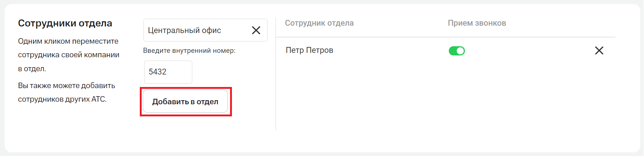644x156 pixels.
Task: Click the "в отдел." line of the description
Action: click(x=32, y=69)
